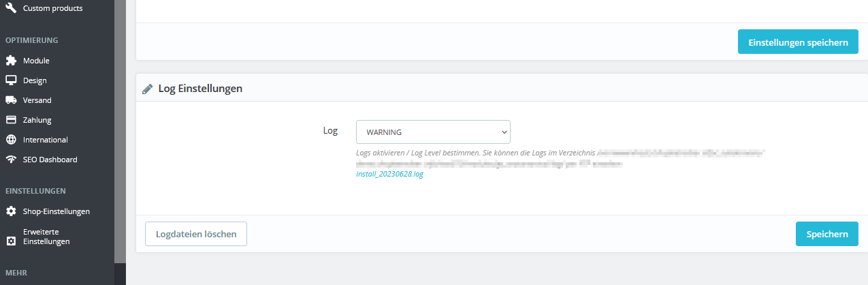
Task: Go to the Versand menu text entry
Action: (x=37, y=100)
